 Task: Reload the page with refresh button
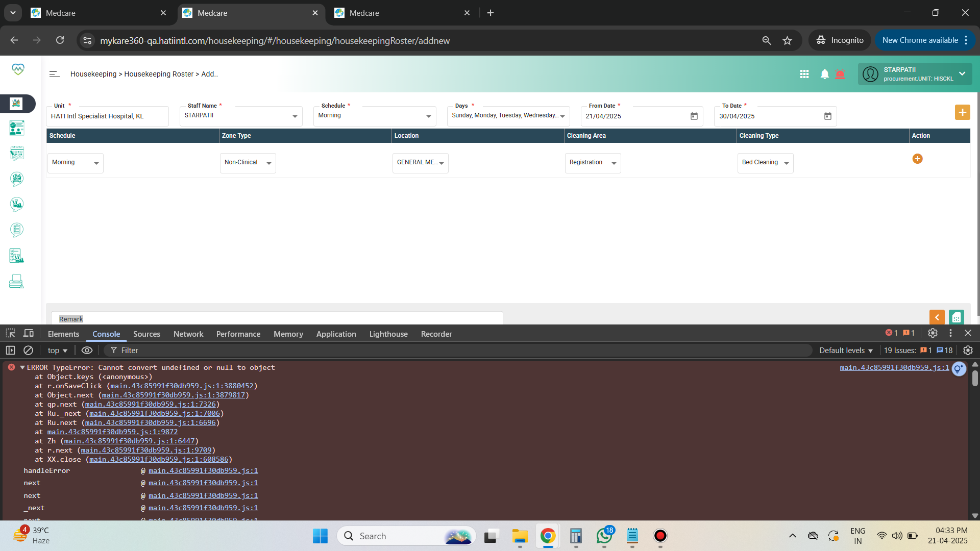click(60, 40)
